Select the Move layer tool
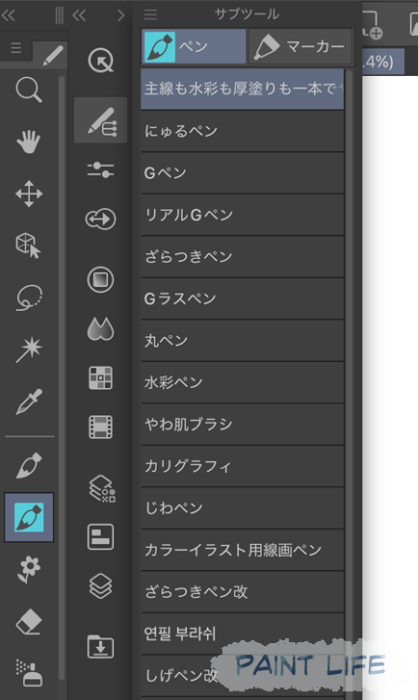418x700 pixels. [29, 194]
